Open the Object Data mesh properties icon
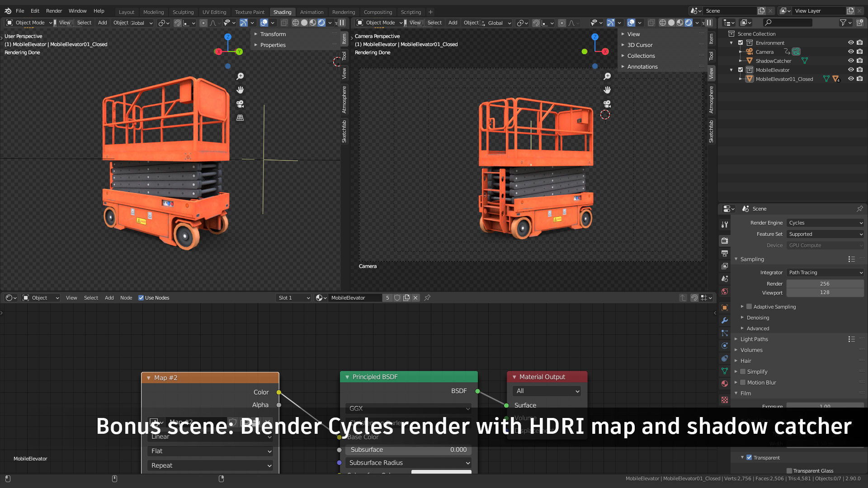The height and width of the screenshot is (488, 868). [725, 371]
